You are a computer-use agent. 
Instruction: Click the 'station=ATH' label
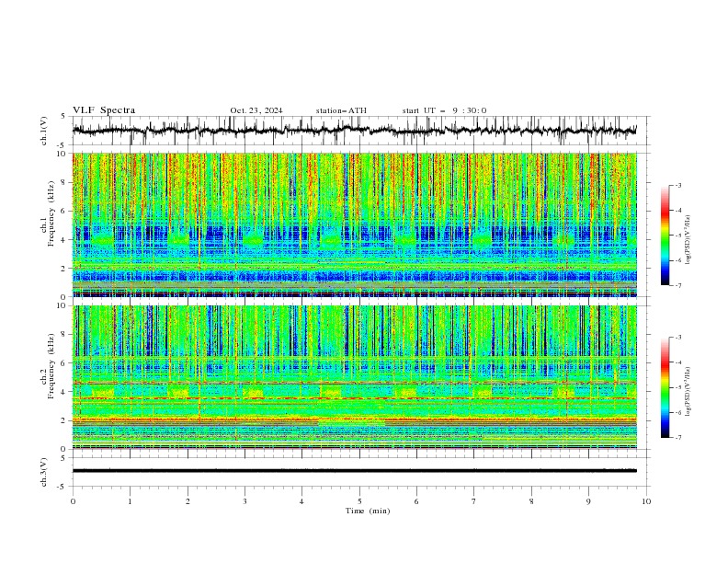click(x=341, y=110)
